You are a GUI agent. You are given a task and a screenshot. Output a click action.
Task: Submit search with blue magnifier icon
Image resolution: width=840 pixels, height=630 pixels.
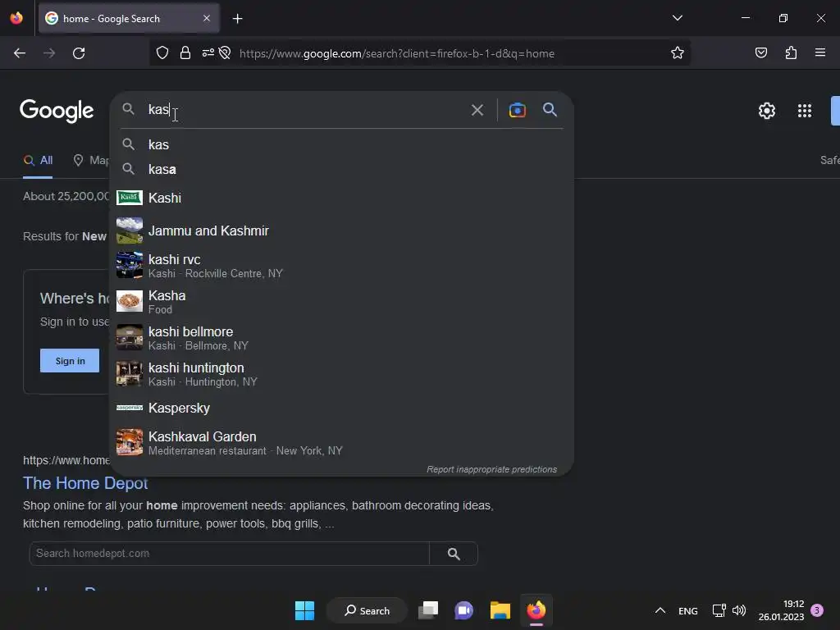click(x=550, y=110)
